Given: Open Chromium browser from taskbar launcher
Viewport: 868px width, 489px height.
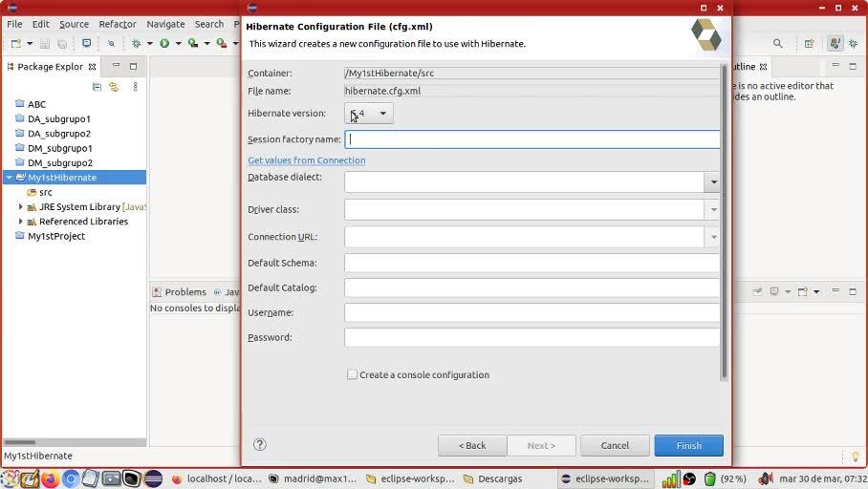Looking at the screenshot, I should (71, 478).
